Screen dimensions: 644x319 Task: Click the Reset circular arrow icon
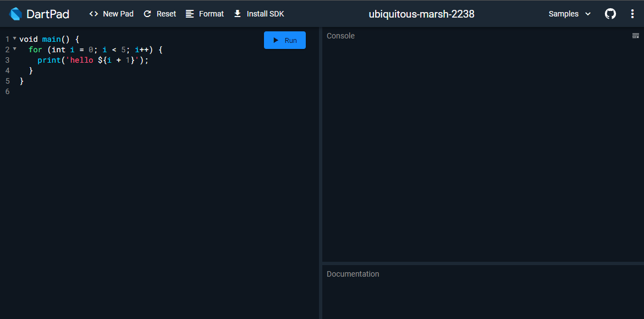point(147,14)
